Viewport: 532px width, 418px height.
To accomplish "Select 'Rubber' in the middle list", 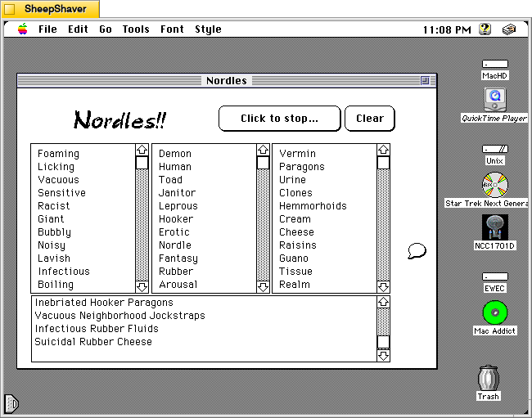I will coord(176,272).
